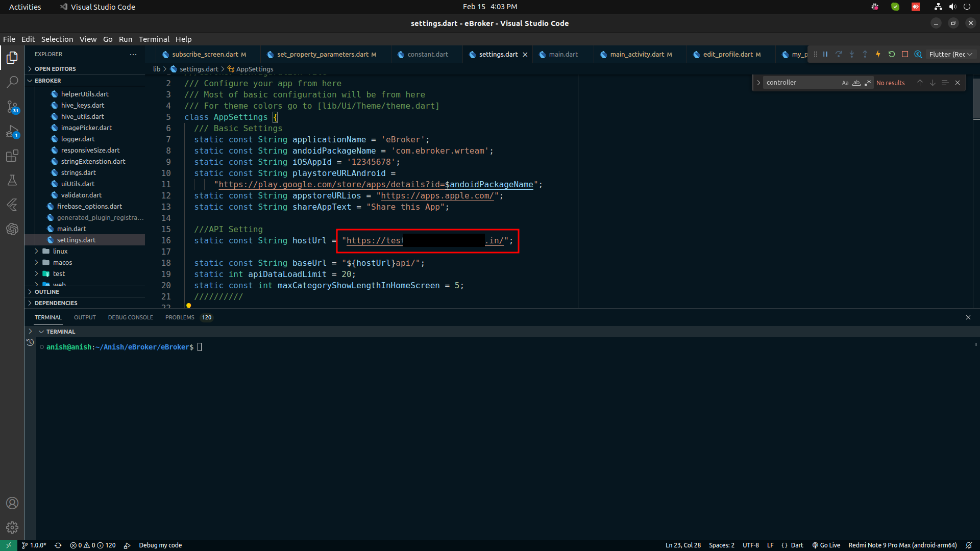Open the Selection menu

coord(57,39)
